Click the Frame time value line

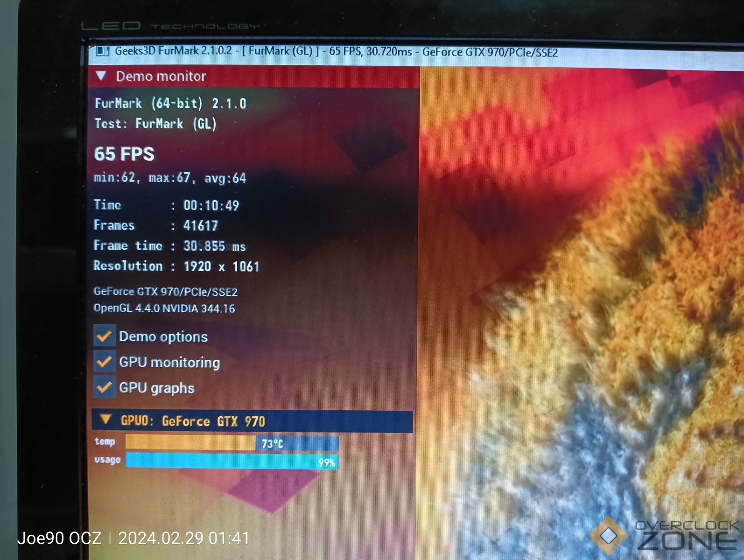pos(169,246)
